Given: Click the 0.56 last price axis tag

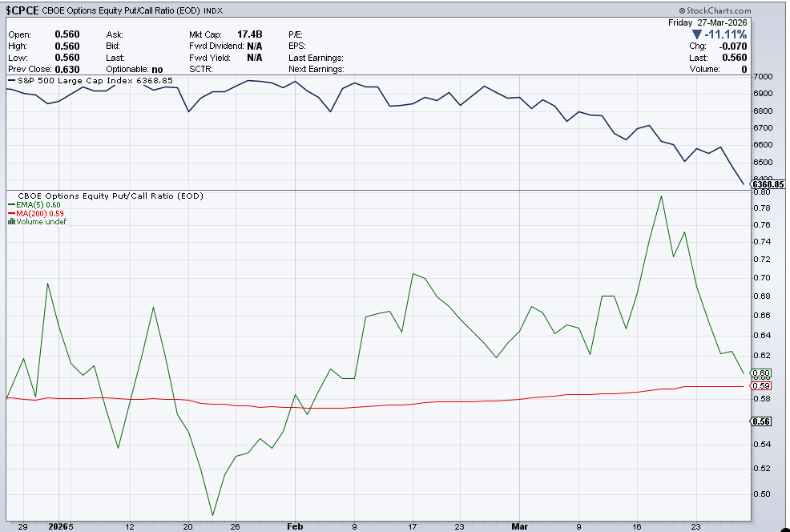Looking at the screenshot, I should click(761, 421).
